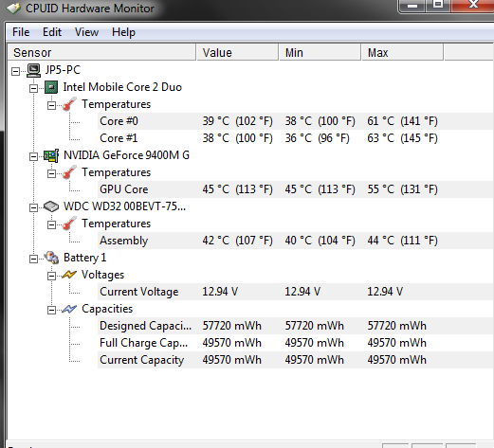
Task: Collapse the Capacities group
Action: point(51,310)
